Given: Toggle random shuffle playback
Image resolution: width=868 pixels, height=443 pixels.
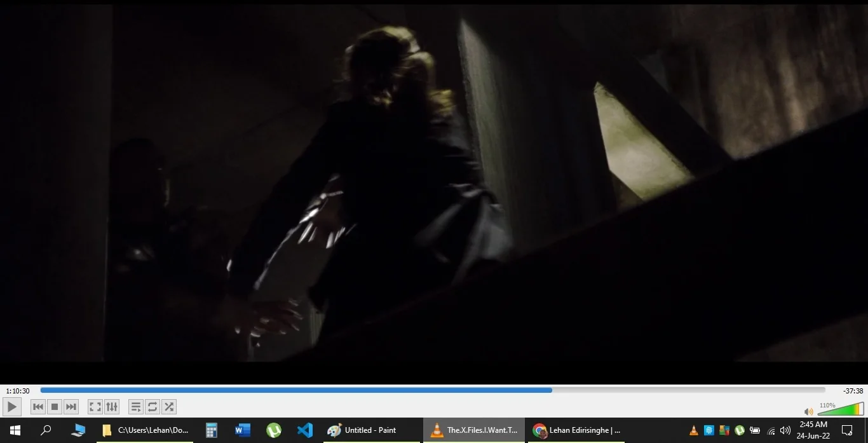Looking at the screenshot, I should pyautogui.click(x=168, y=407).
